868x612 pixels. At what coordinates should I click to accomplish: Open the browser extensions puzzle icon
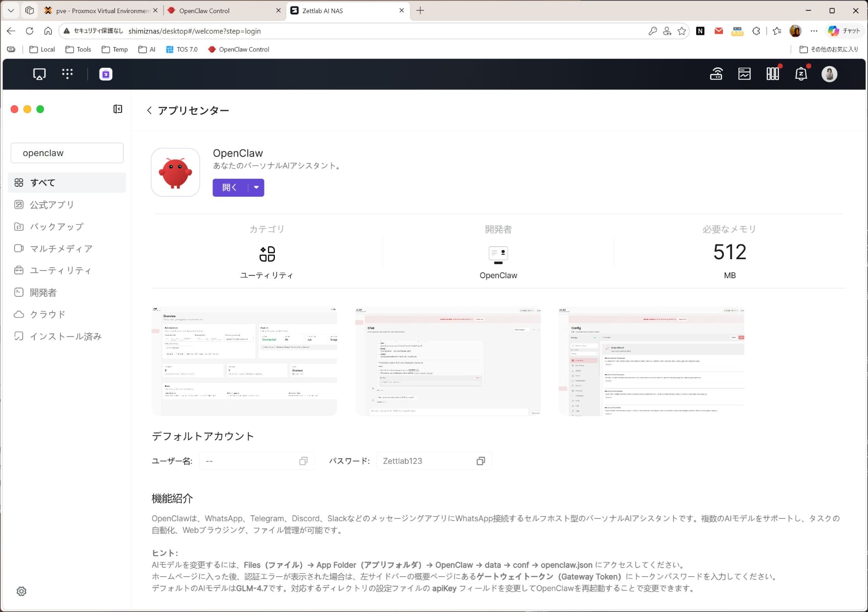click(756, 31)
